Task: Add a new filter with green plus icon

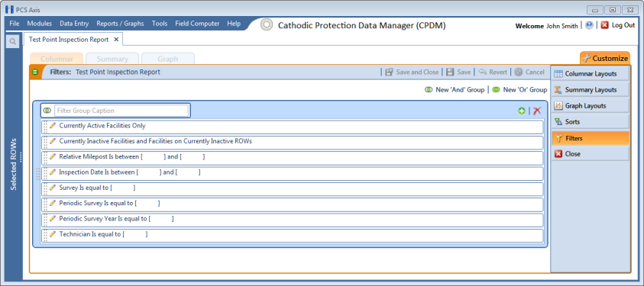Action: click(522, 111)
